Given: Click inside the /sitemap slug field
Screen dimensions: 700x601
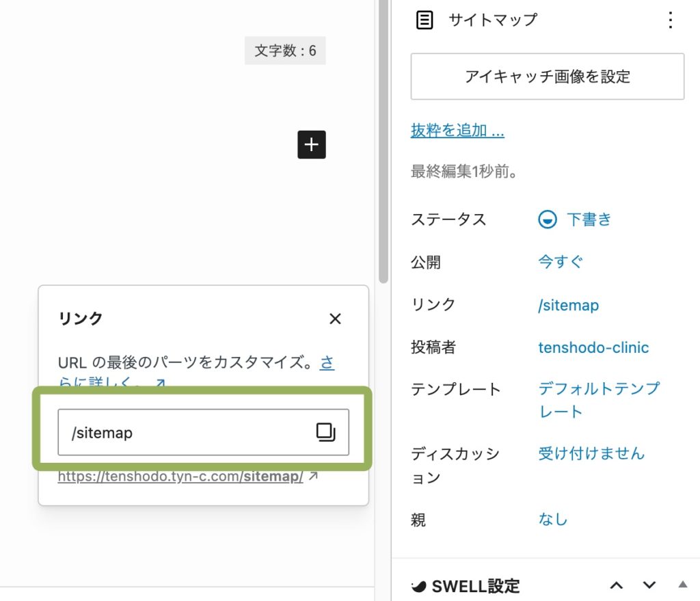Looking at the screenshot, I should coord(171,431).
